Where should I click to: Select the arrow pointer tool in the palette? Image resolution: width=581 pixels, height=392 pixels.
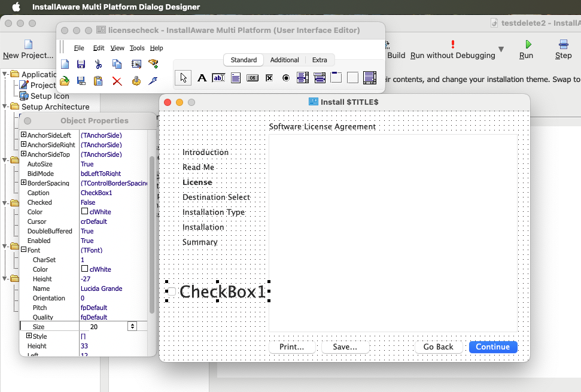183,78
